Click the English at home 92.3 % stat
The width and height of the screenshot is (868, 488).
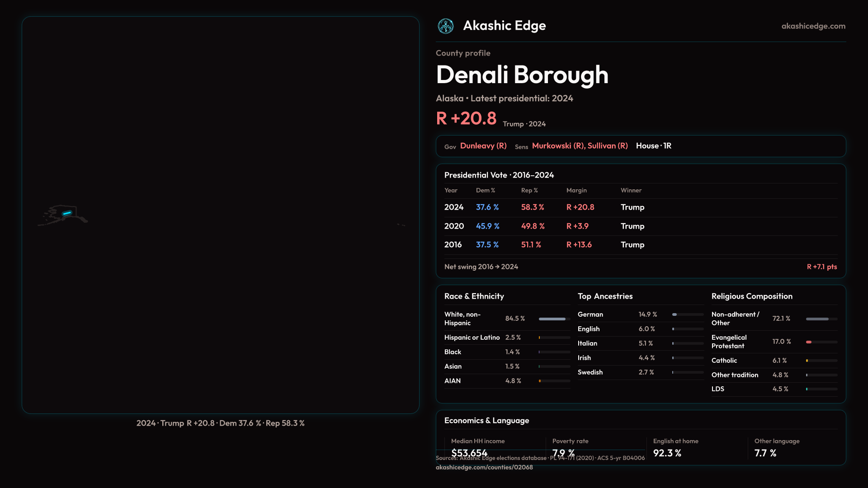pyautogui.click(x=667, y=453)
